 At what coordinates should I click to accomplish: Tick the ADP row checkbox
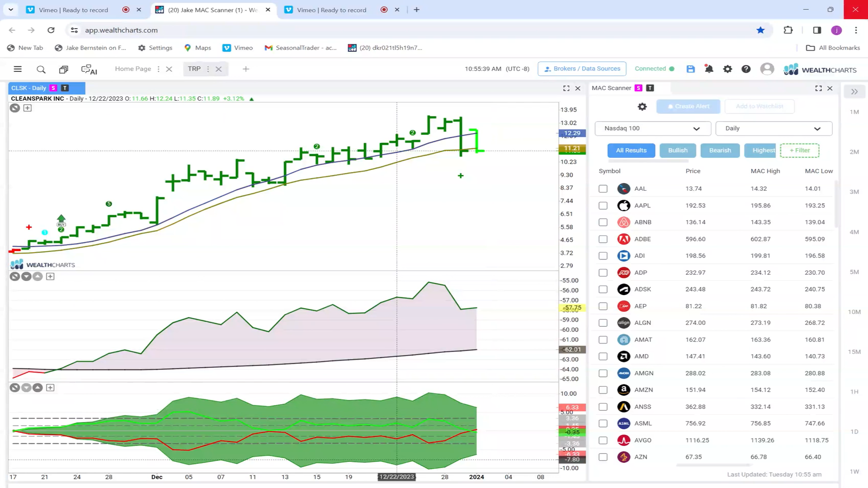click(603, 273)
